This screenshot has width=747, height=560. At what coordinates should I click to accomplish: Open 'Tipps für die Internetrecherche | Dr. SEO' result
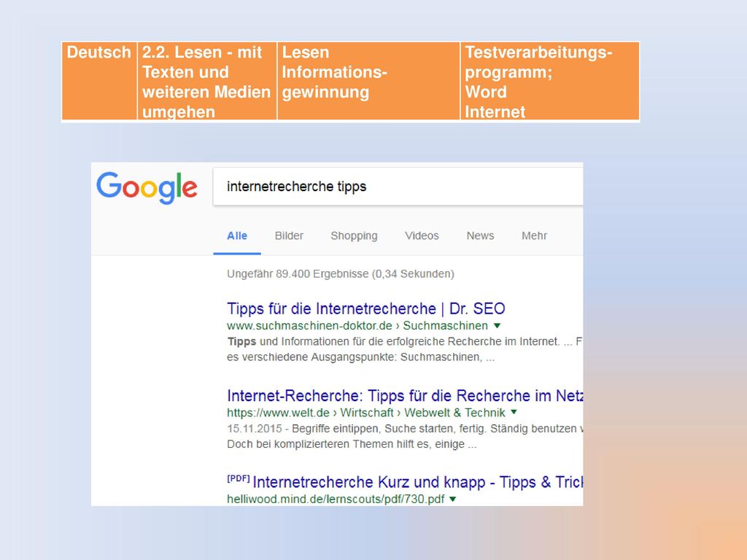(x=366, y=308)
